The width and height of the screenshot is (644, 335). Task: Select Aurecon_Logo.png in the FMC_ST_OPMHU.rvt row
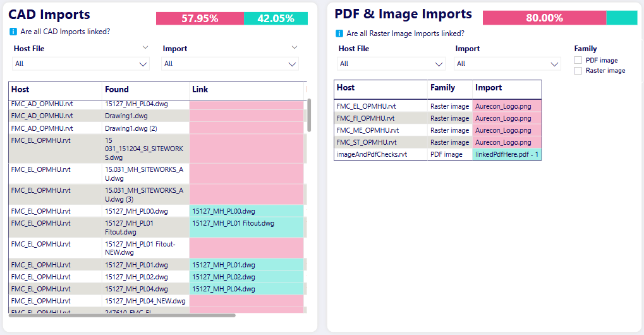[x=507, y=142]
